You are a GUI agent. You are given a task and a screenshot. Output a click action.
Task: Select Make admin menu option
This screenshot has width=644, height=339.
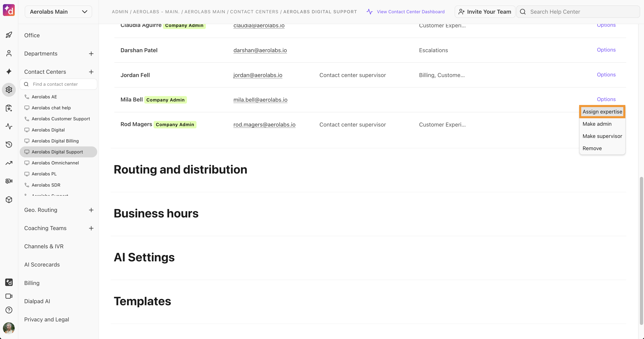coord(597,124)
